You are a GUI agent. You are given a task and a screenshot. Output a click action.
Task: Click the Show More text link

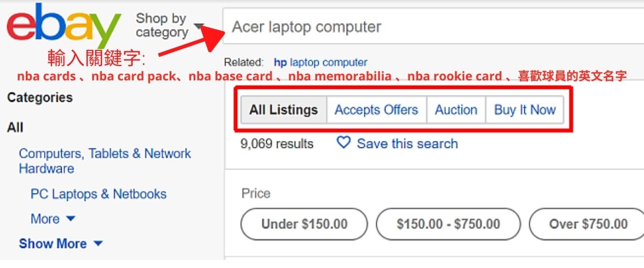pos(53,244)
